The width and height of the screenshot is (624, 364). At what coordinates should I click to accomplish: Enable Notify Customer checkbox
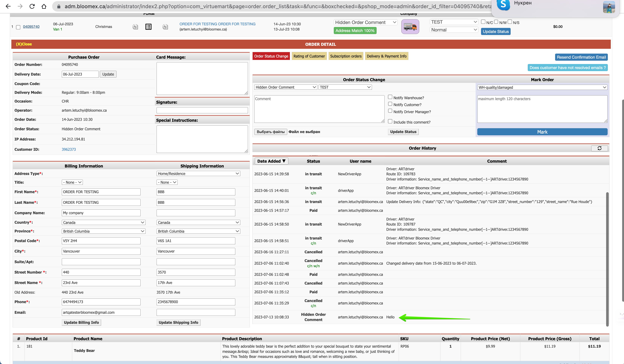pyautogui.click(x=390, y=104)
